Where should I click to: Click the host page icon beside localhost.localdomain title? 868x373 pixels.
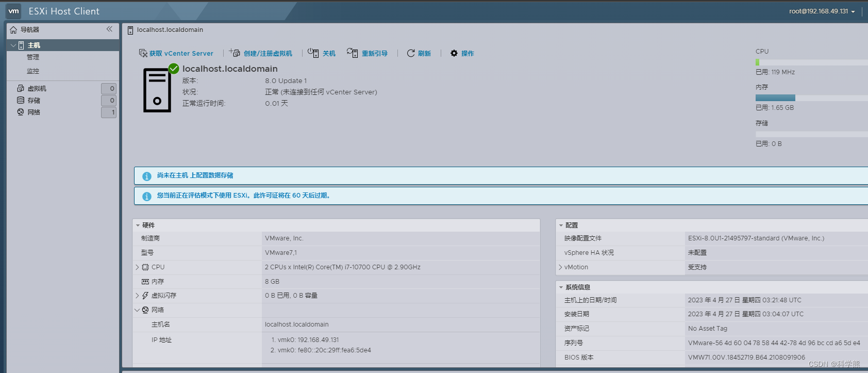click(130, 30)
